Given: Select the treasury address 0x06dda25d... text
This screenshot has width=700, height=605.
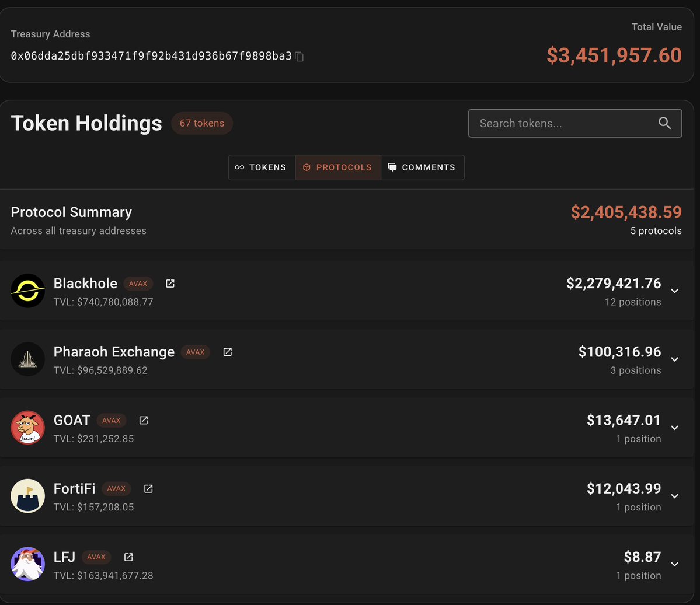Looking at the screenshot, I should pos(151,56).
